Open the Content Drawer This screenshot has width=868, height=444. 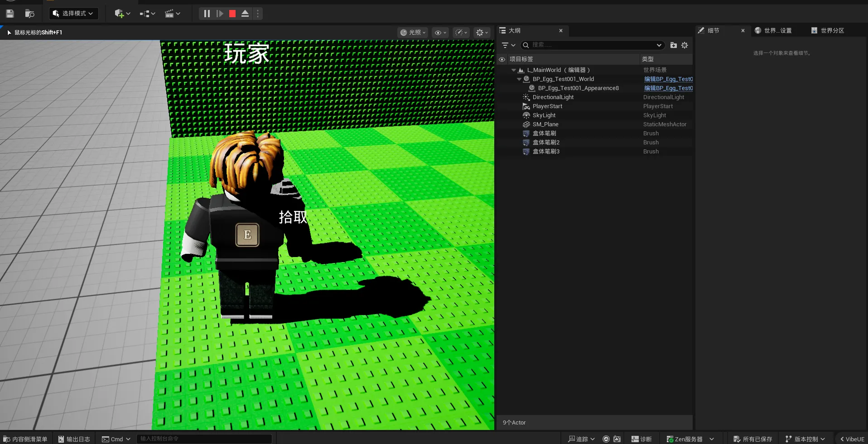(x=25, y=439)
